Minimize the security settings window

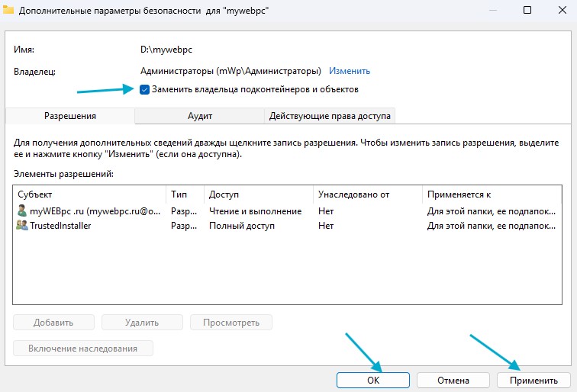coord(493,10)
